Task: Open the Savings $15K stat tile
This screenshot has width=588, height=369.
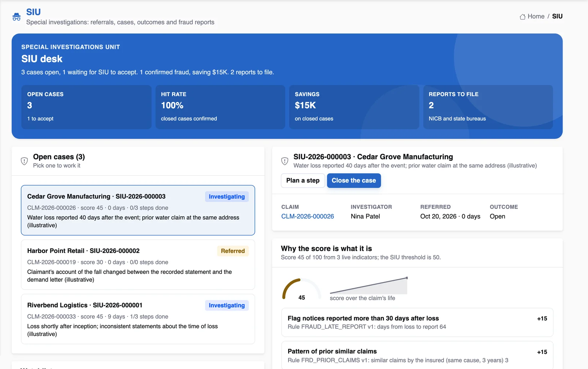Action: click(x=354, y=107)
